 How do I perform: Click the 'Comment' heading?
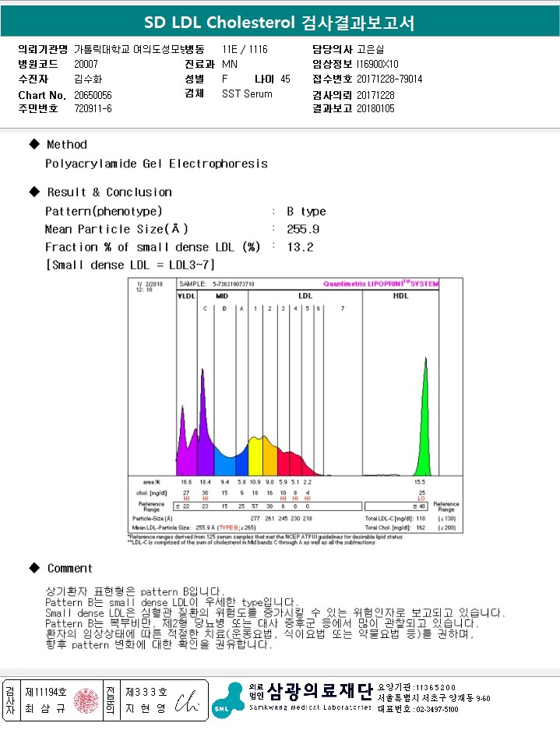pos(70,569)
